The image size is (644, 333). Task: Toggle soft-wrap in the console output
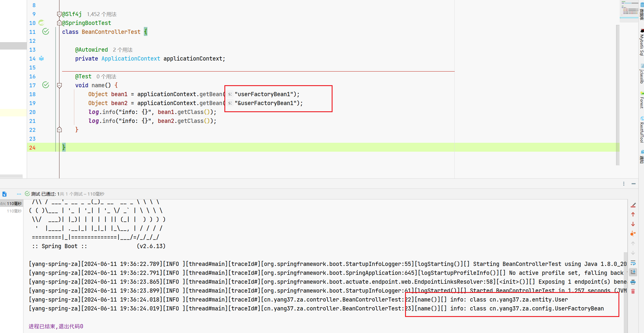point(633,263)
